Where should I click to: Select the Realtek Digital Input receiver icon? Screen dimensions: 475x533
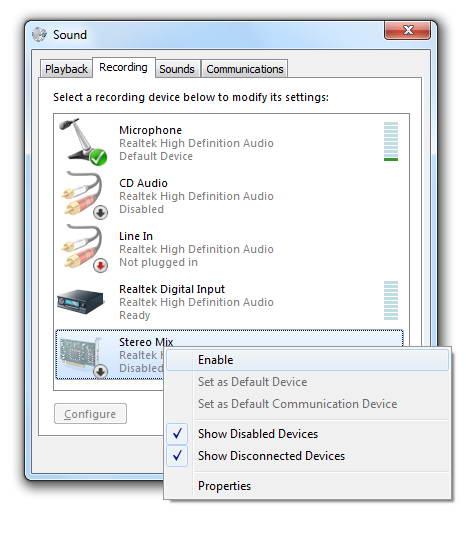coord(81,301)
